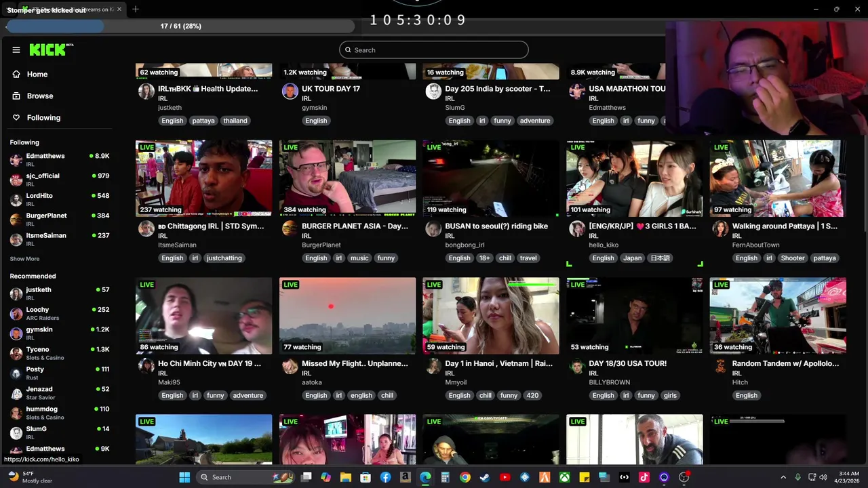Open a new browser tab

tap(136, 9)
